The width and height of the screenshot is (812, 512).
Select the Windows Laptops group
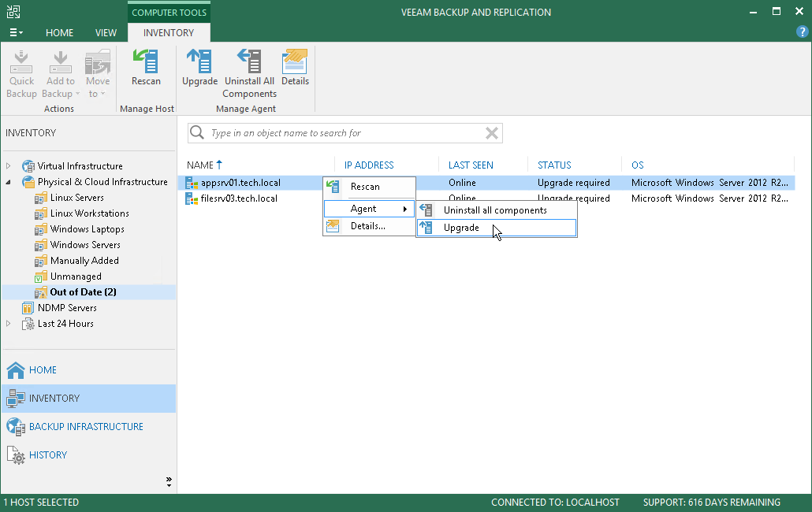click(x=87, y=229)
